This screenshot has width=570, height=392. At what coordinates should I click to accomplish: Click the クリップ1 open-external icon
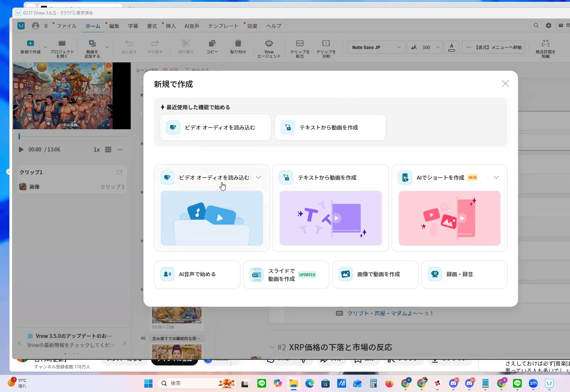[119, 172]
